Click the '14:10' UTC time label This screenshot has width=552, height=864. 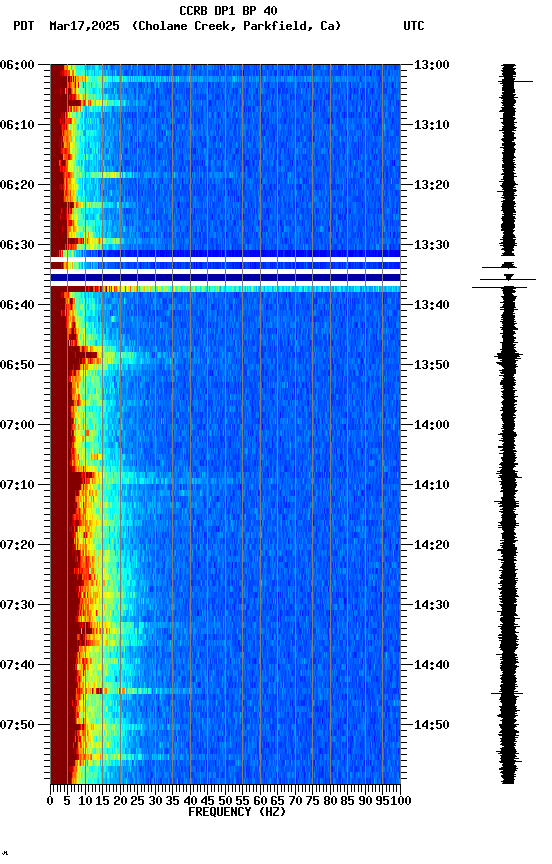[x=432, y=485]
